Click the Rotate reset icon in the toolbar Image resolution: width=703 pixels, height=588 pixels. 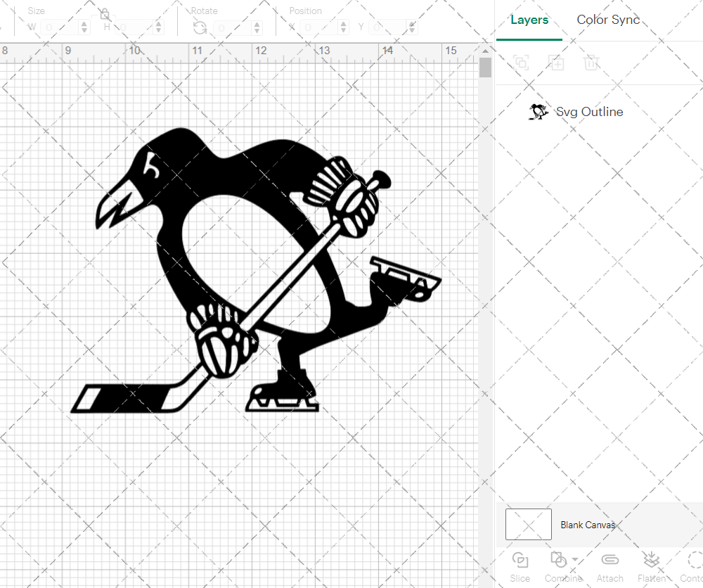[x=200, y=27]
